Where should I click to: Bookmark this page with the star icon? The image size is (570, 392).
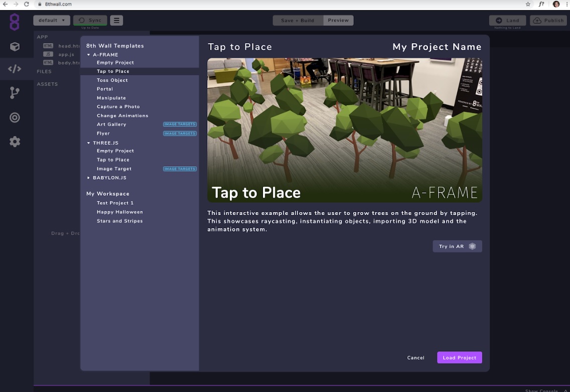pyautogui.click(x=528, y=4)
